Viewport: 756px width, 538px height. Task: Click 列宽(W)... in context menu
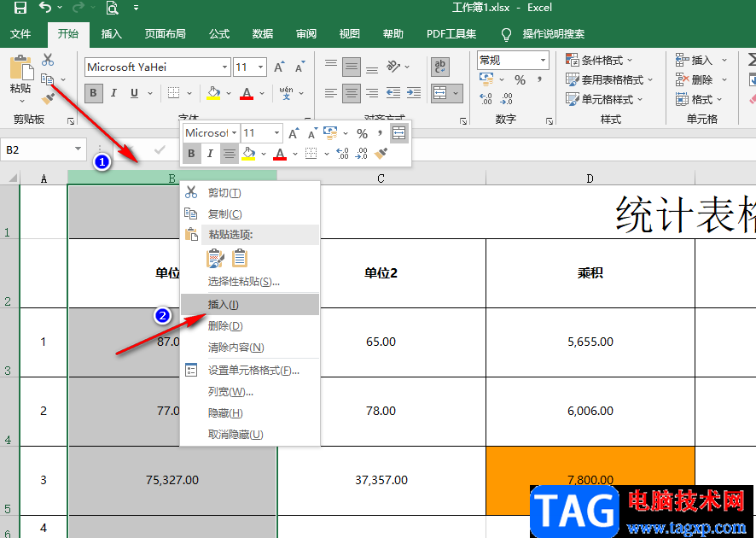point(250,392)
